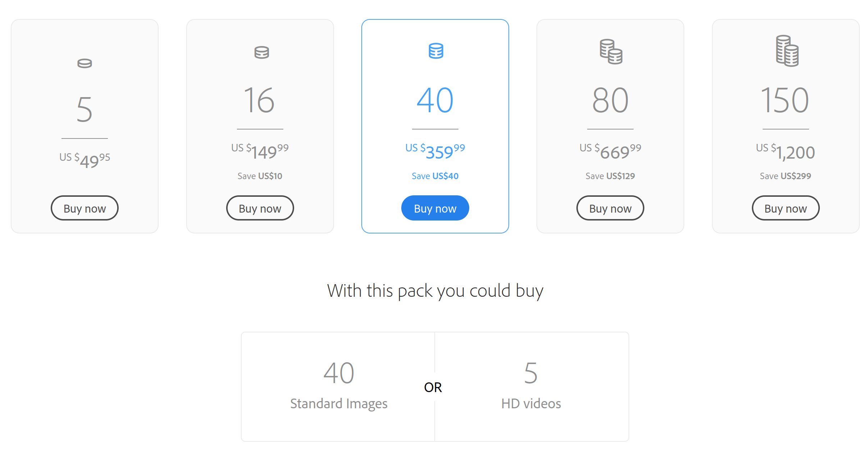Click Buy now for the 16-credit pack

(x=260, y=208)
